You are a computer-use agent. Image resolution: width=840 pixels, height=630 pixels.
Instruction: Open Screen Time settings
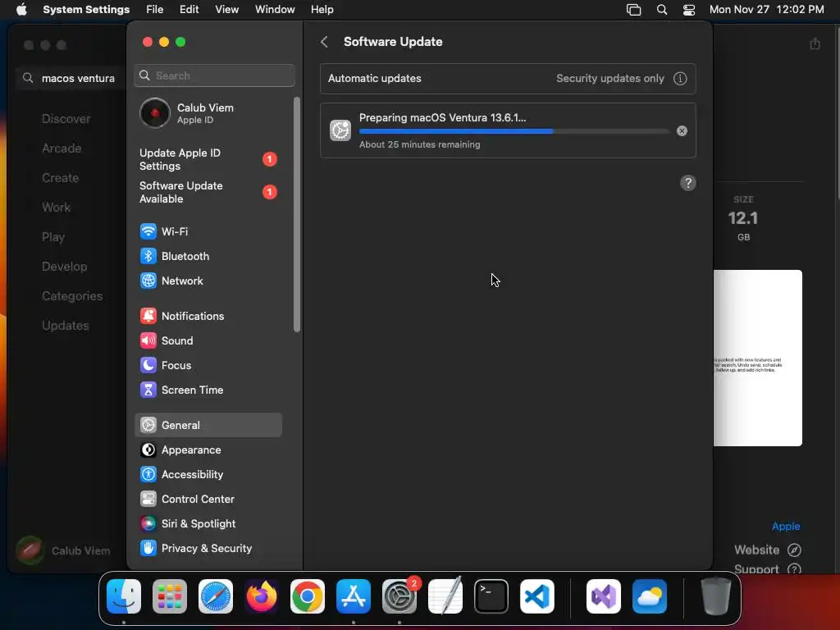tap(208, 390)
